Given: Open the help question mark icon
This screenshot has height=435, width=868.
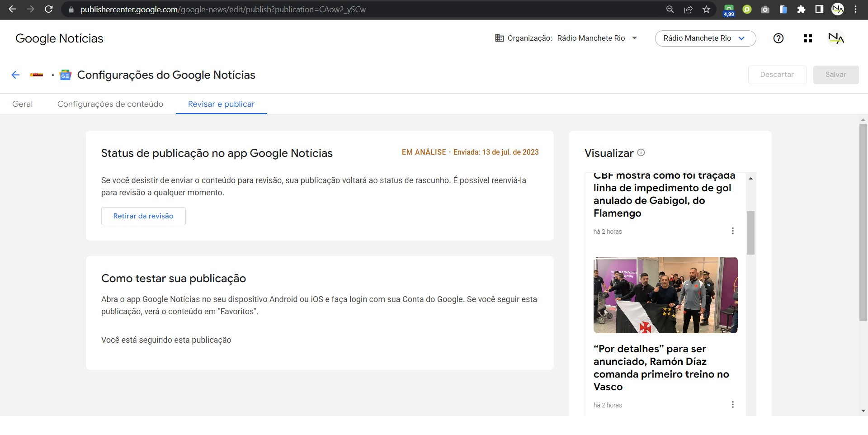Looking at the screenshot, I should click(778, 38).
